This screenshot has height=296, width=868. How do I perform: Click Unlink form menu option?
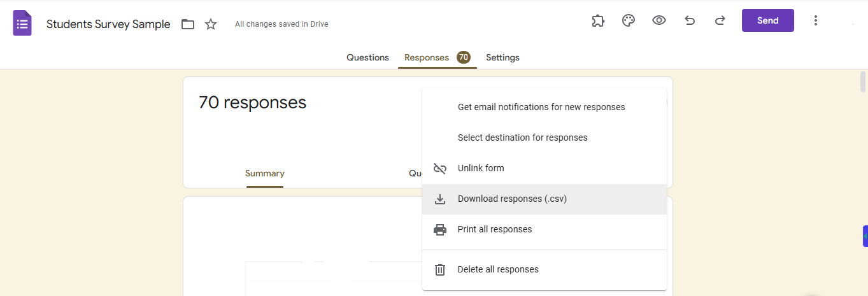(481, 168)
